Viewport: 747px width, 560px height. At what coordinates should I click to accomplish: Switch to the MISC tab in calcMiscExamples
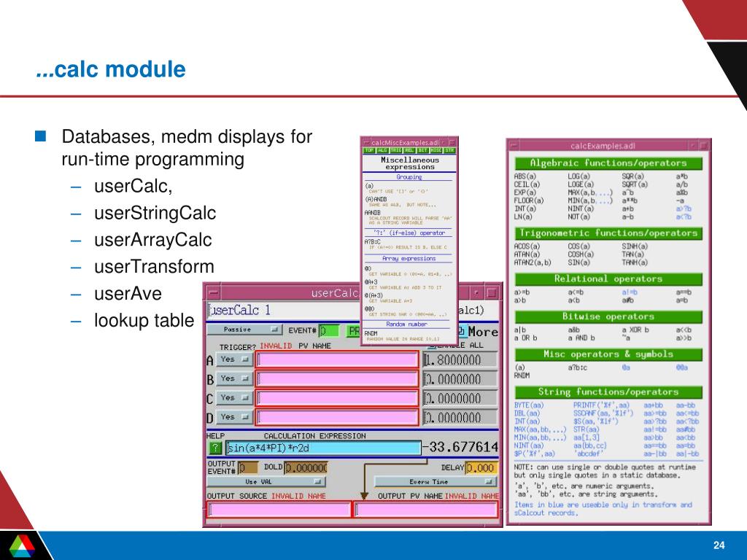pyautogui.click(x=436, y=150)
